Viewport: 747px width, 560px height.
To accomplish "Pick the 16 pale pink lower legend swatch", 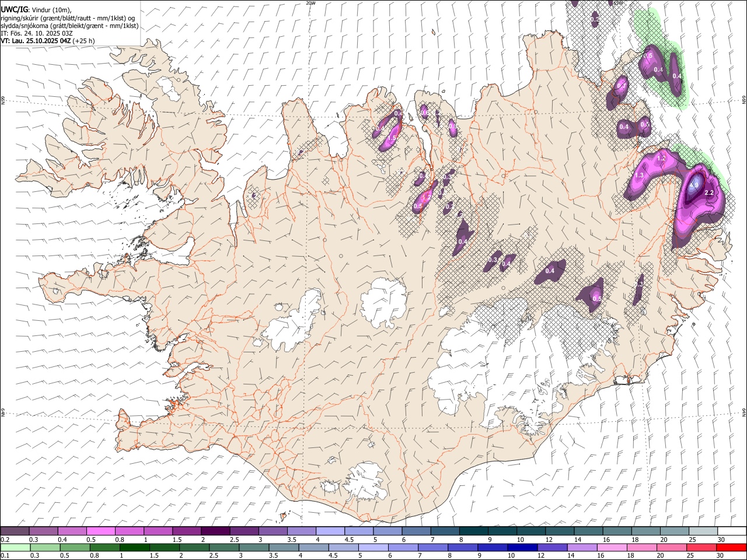I will pyautogui.click(x=612, y=547).
